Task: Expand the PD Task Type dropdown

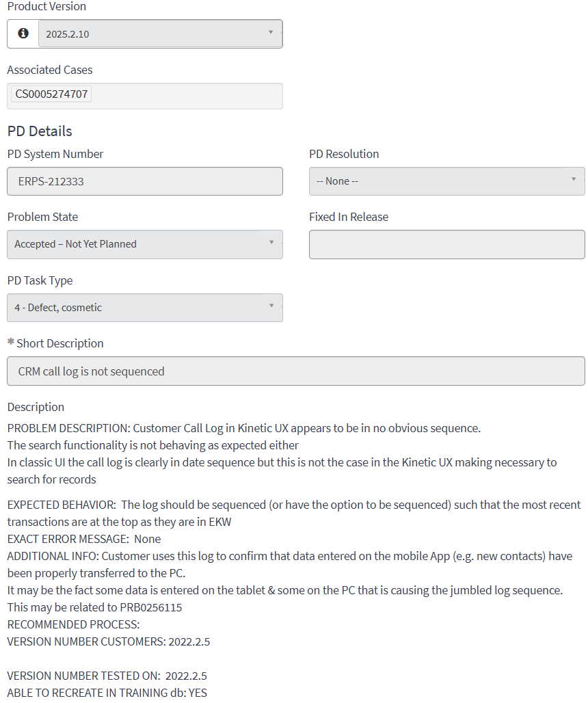Action: [x=145, y=308]
